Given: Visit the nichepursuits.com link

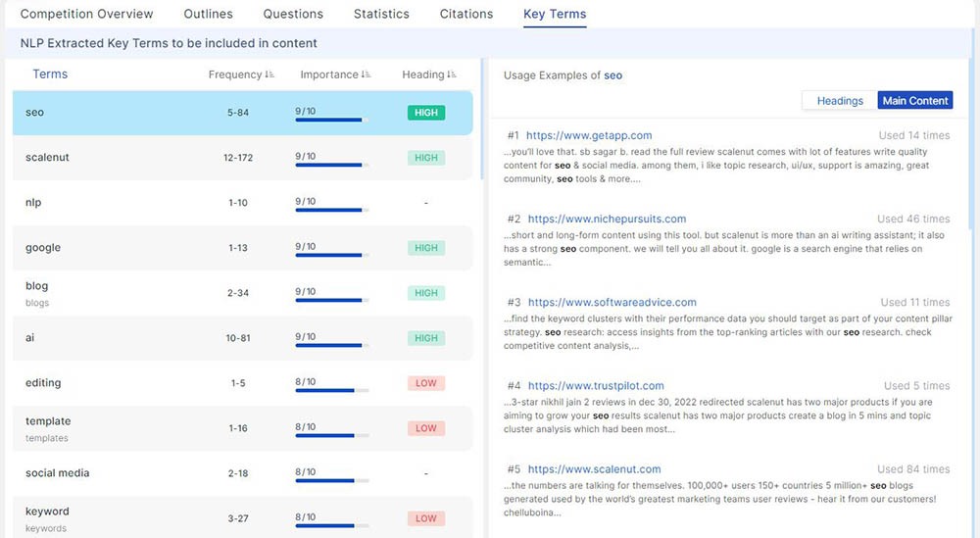Looking at the screenshot, I should point(607,219).
